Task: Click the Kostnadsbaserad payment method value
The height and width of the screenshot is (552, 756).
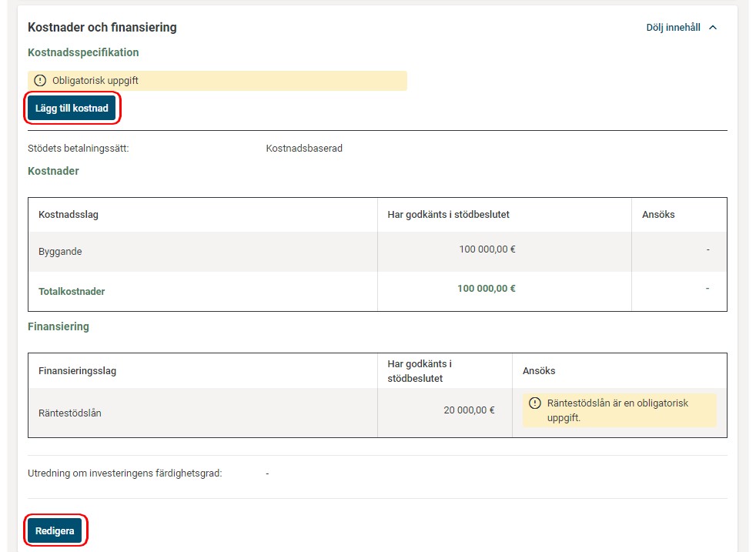Action: [x=304, y=149]
